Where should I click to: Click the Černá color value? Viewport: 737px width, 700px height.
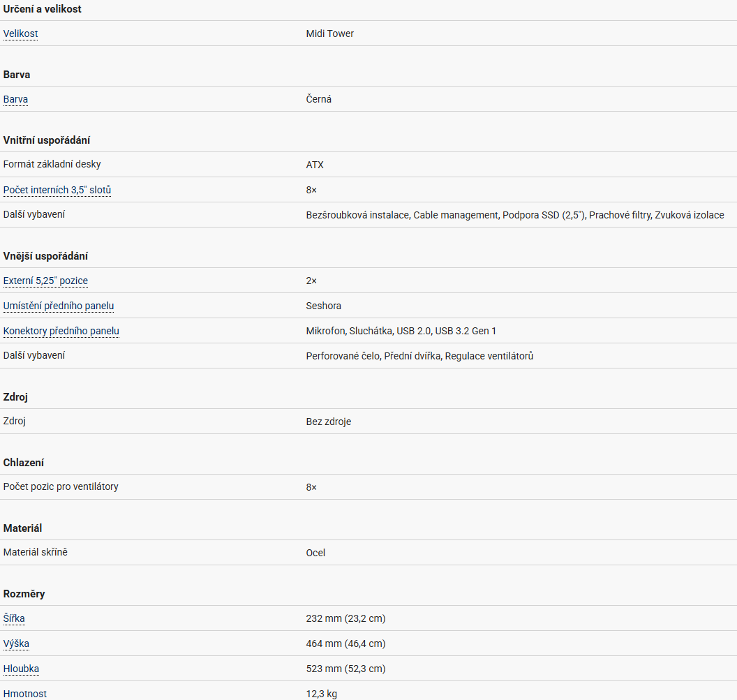(319, 99)
